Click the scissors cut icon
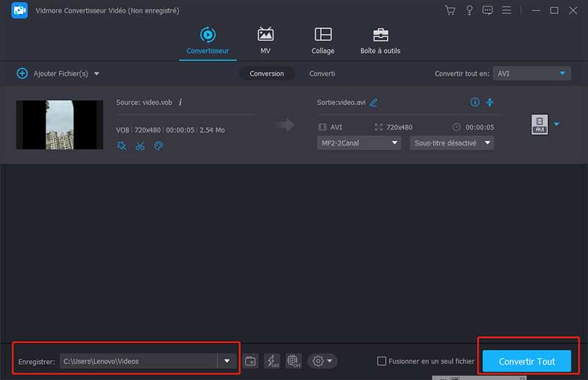 click(x=140, y=146)
